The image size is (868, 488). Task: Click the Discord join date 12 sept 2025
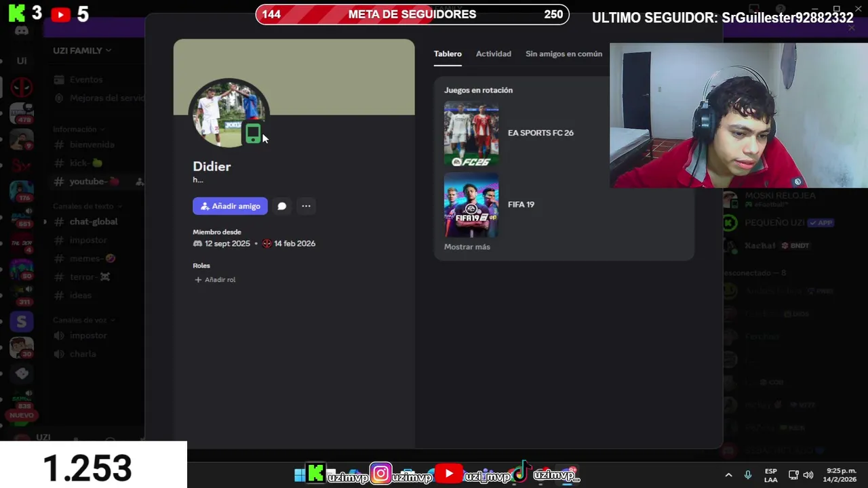tap(227, 243)
